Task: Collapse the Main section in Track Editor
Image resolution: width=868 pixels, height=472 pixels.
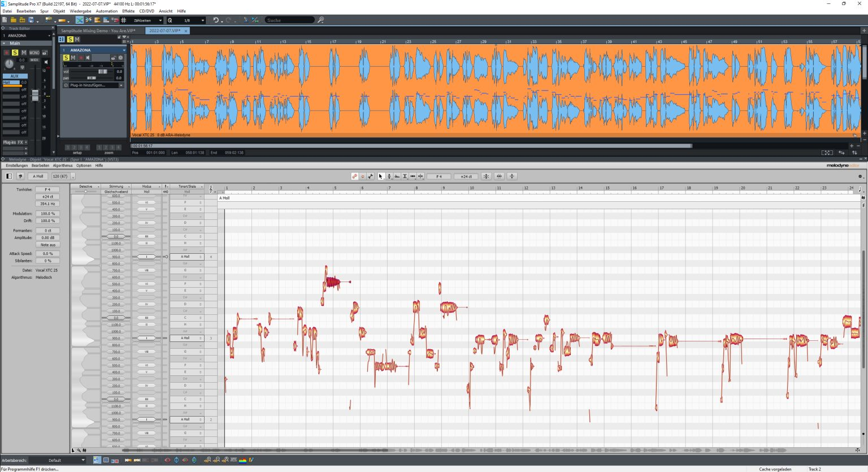Action: click(x=4, y=43)
